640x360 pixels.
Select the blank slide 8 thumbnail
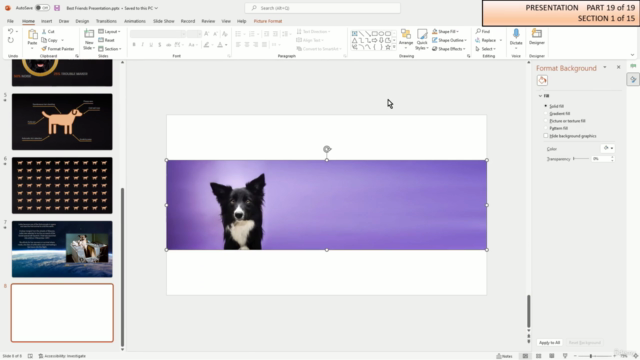pyautogui.click(x=62, y=313)
